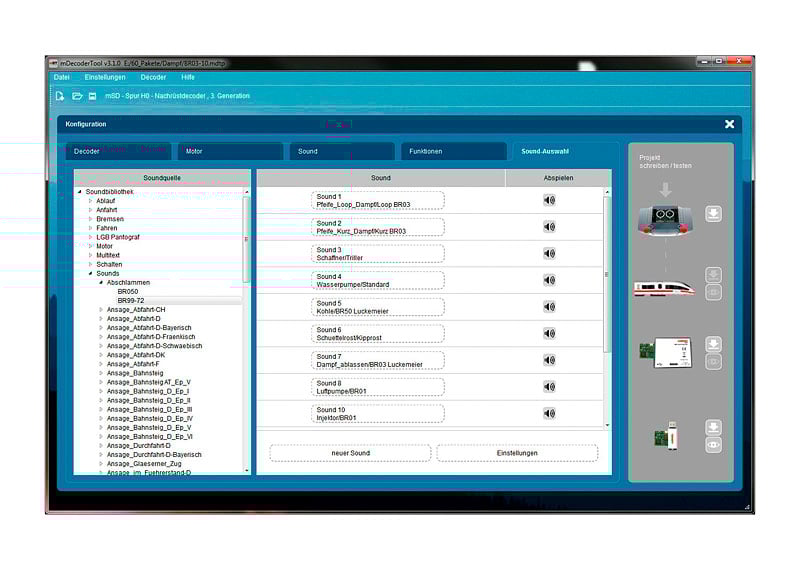Collapse the Sounds node in Soundbibliothek
The width and height of the screenshot is (800, 570).
[90, 273]
